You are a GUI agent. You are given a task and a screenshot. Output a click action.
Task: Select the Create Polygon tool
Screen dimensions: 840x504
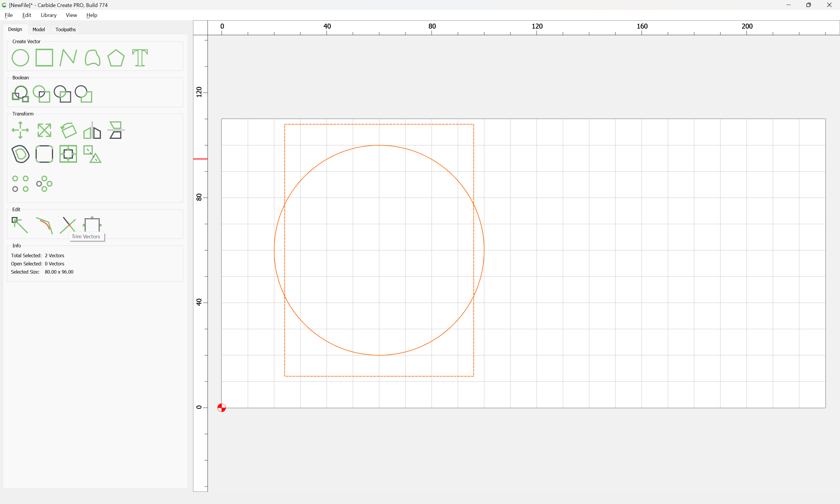coord(116,58)
